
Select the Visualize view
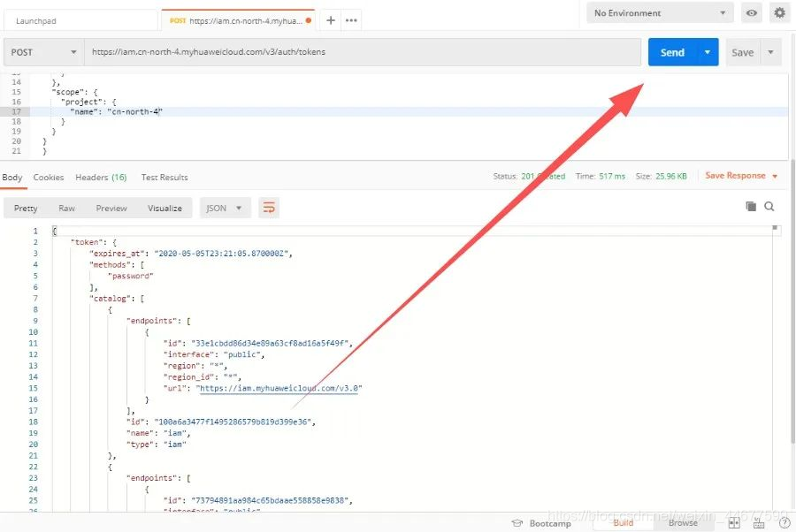[165, 208]
